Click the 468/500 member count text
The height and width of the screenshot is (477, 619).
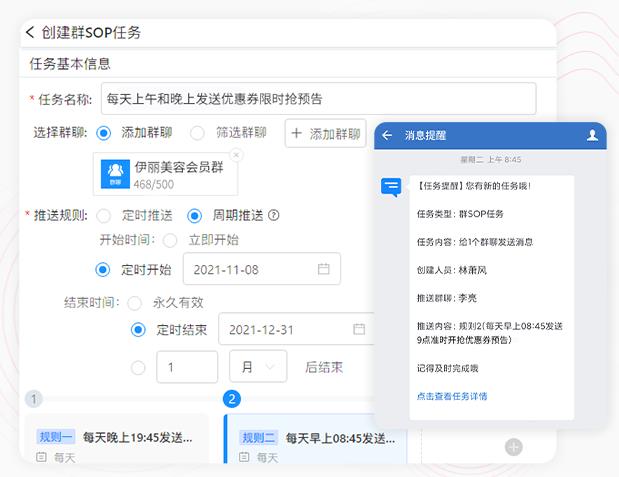point(154,184)
